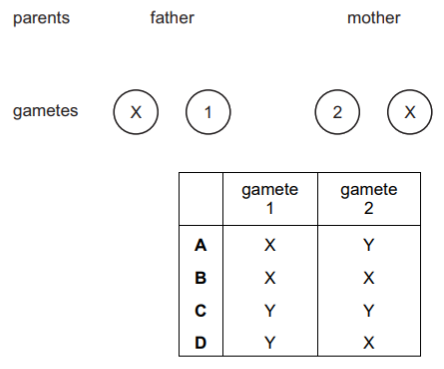Click the 'gamete 1' column header
Viewport: 444px width, 369px height.
pyautogui.click(x=270, y=199)
